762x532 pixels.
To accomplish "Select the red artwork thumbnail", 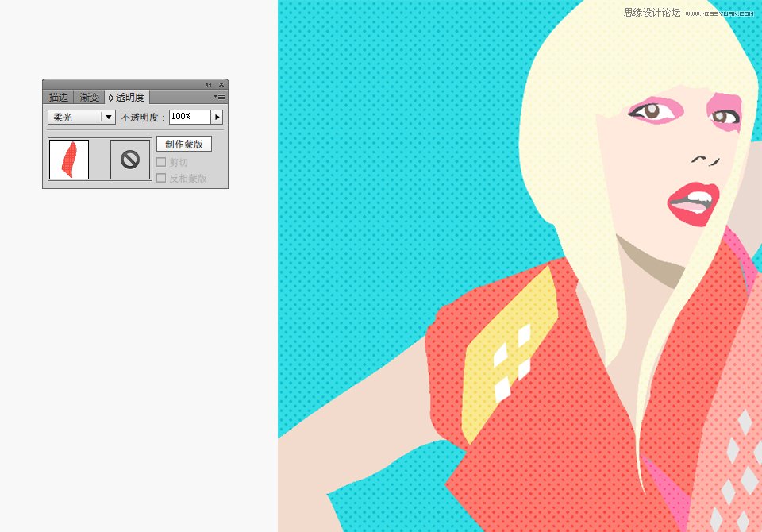I will click(x=69, y=160).
